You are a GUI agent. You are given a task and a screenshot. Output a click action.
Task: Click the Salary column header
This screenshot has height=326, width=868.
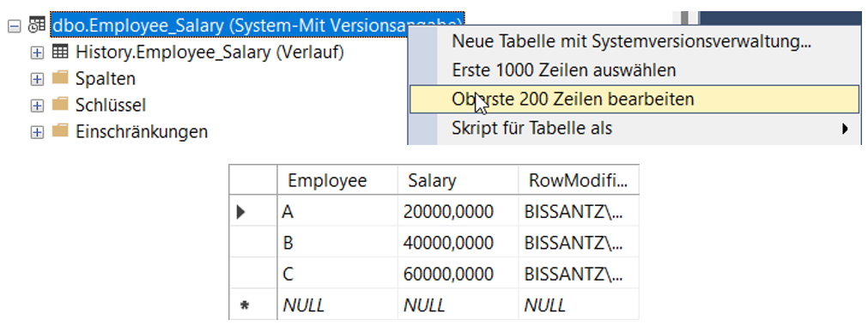click(458, 179)
